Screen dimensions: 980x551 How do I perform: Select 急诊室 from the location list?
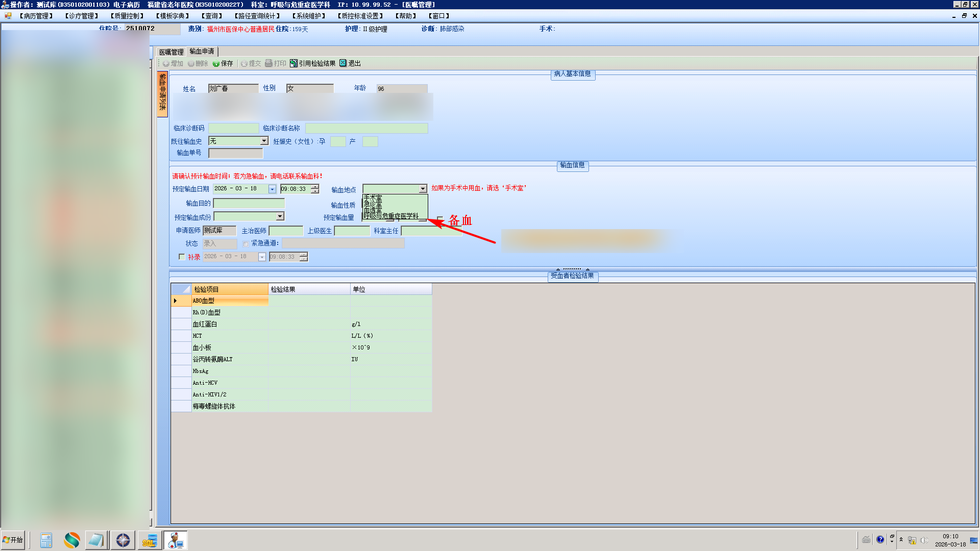pyautogui.click(x=373, y=204)
